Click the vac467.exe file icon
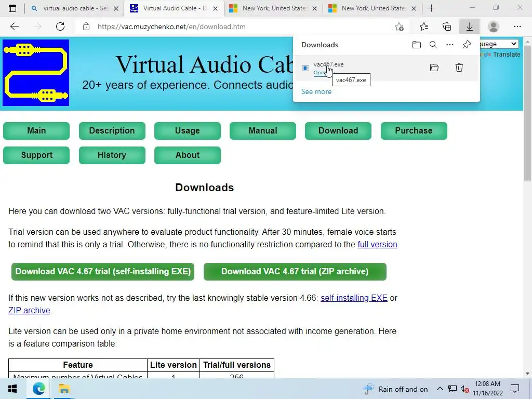The image size is (532, 399). 305,68
